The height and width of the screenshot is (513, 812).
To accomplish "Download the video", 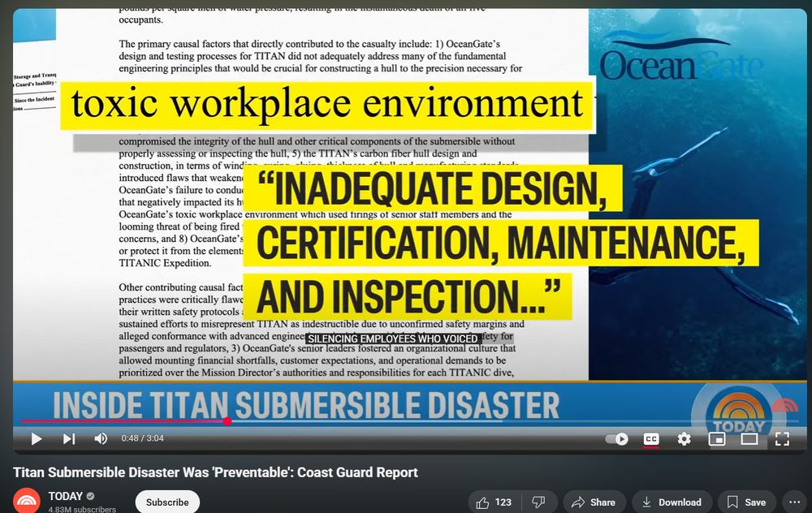I will pos(672,502).
